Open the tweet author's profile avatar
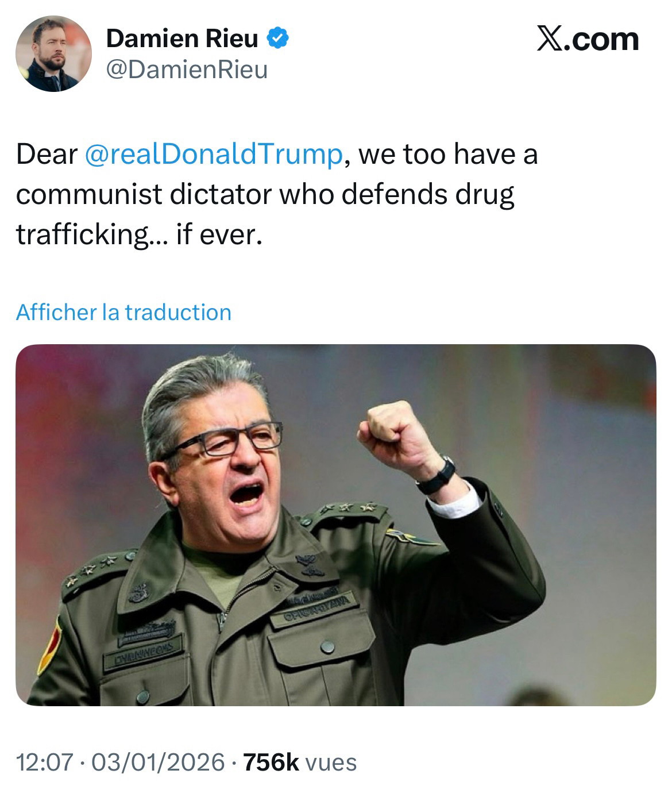This screenshot has height=797, width=672. (x=53, y=53)
